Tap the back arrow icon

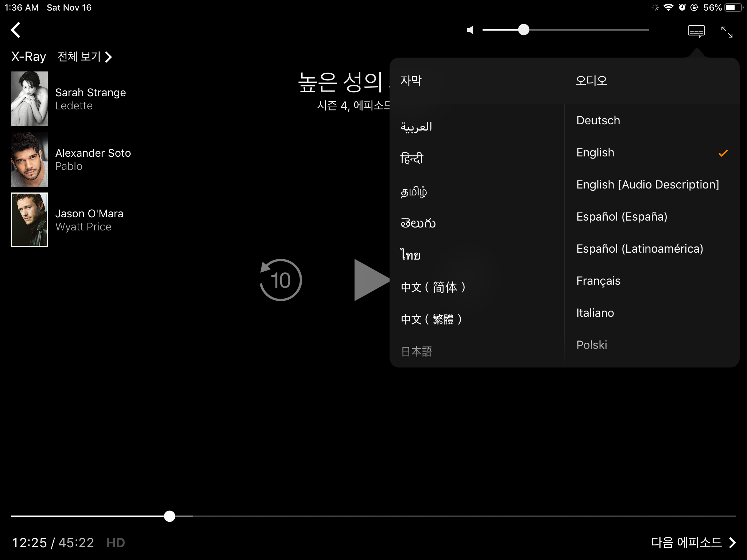(x=16, y=30)
